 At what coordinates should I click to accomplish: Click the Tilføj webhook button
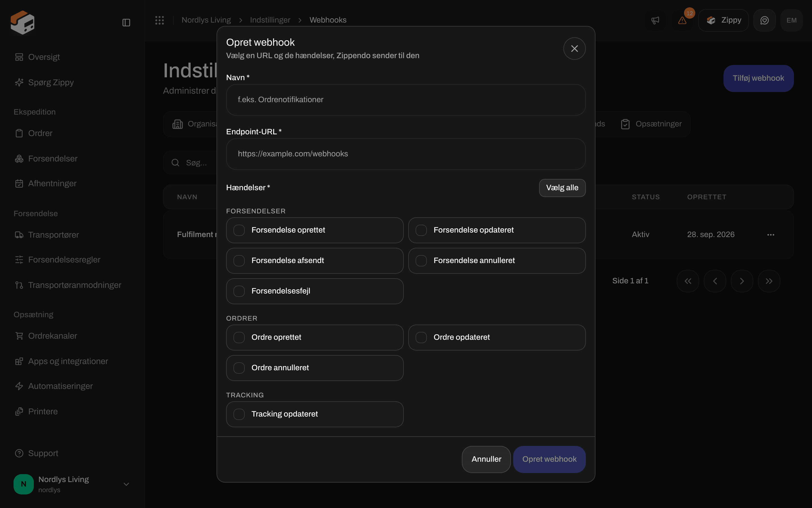pyautogui.click(x=758, y=78)
